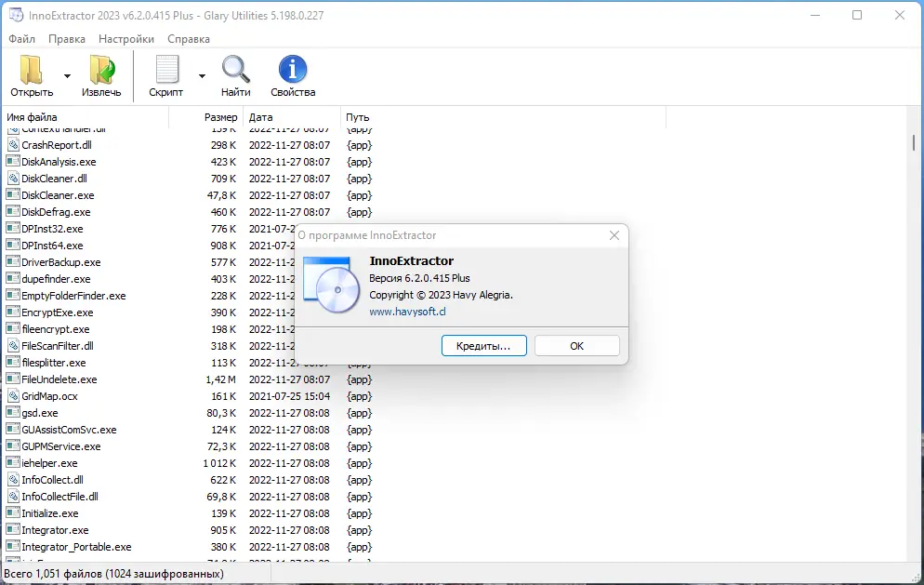
Task: Click the Открыть folder toolbar icon
Action: pos(31,70)
